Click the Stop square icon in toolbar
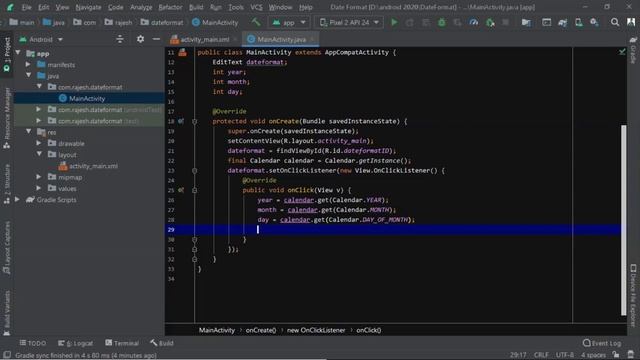640x360 pixels. click(x=505, y=22)
